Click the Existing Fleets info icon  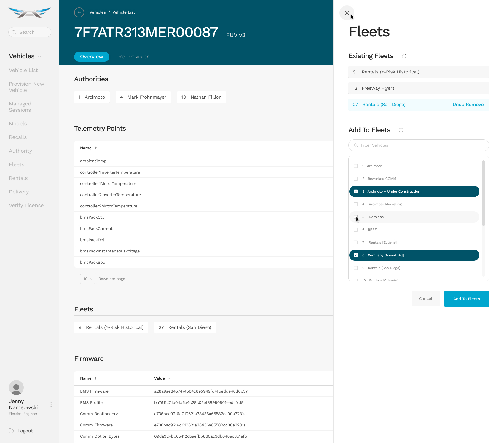tap(404, 56)
